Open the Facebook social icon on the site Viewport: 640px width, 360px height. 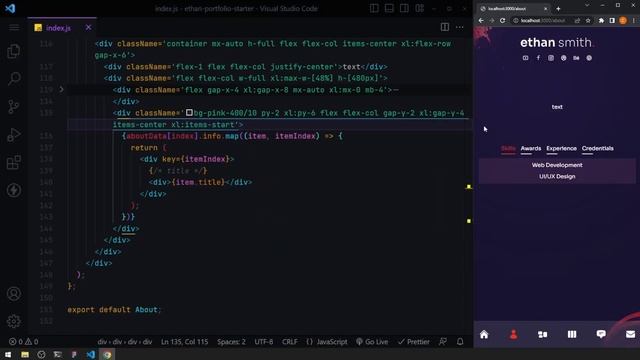pos(538,58)
